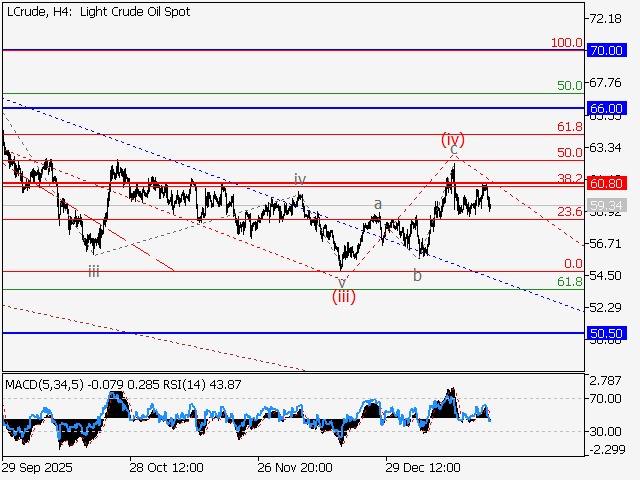The width and height of the screenshot is (640, 480).
Task: Select the 29 Dec 12:00 date marker
Action: (423, 467)
